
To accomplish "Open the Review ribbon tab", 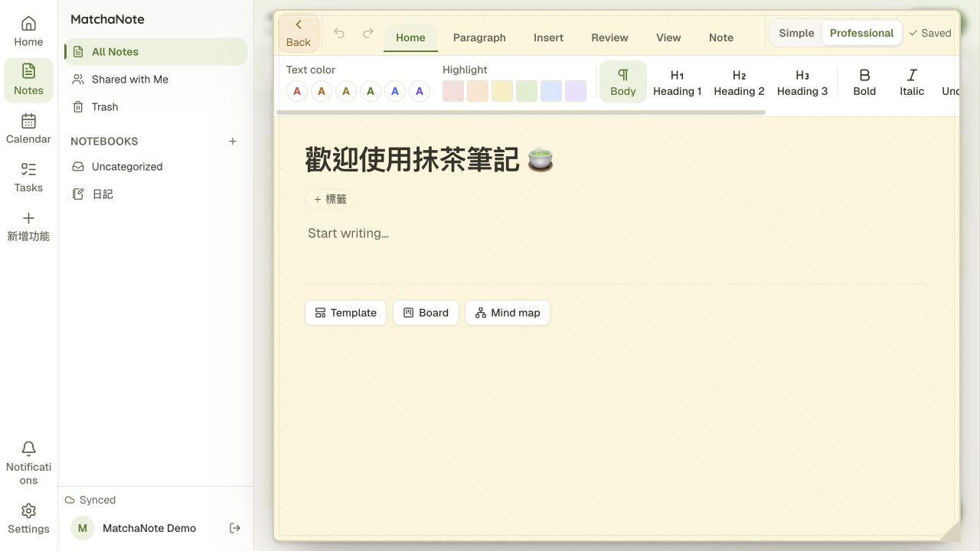I will pyautogui.click(x=609, y=37).
